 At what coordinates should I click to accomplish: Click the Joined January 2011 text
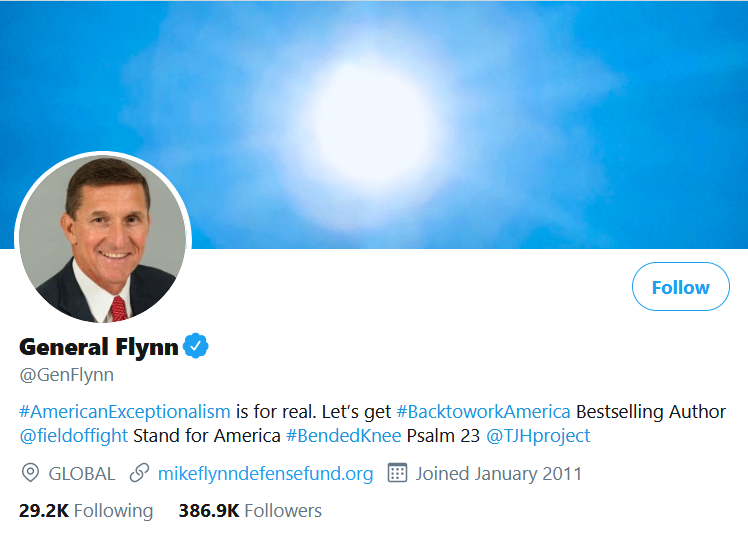[499, 473]
